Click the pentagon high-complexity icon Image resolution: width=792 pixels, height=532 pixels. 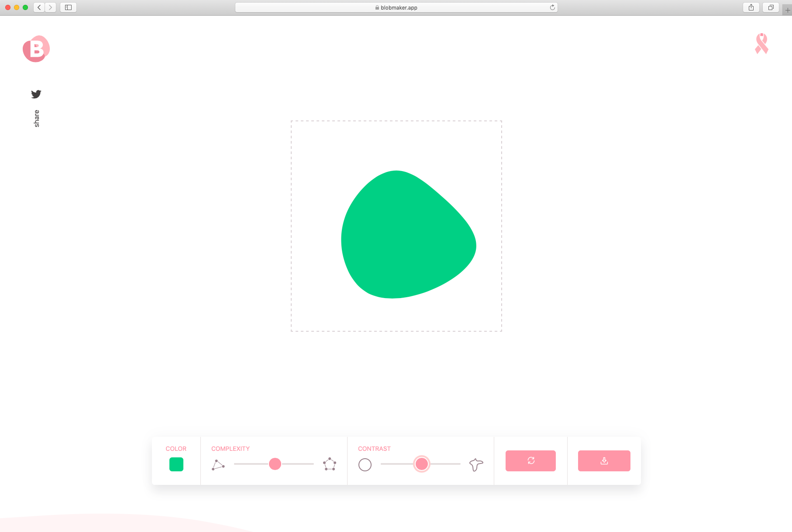click(330, 464)
